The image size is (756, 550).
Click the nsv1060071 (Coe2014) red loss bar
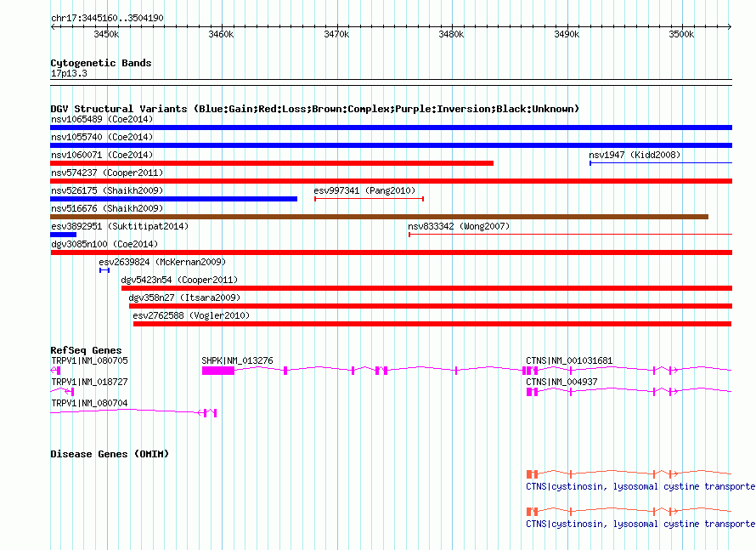(x=272, y=163)
